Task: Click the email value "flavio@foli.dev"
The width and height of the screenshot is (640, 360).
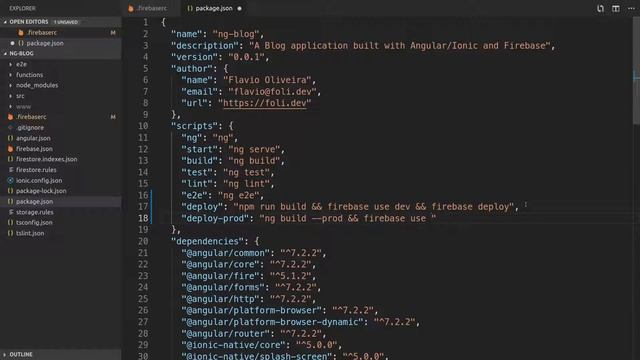Action: 272,92
